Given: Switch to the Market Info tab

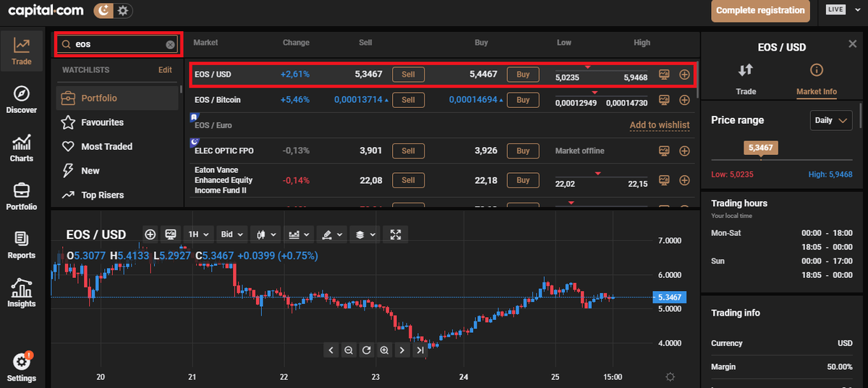Looking at the screenshot, I should point(816,78).
